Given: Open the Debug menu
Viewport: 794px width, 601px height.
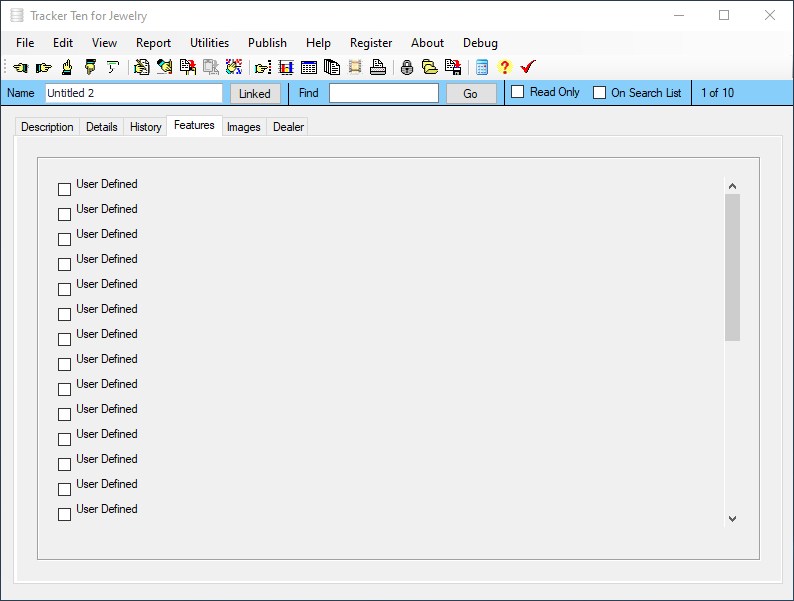Looking at the screenshot, I should tap(481, 43).
